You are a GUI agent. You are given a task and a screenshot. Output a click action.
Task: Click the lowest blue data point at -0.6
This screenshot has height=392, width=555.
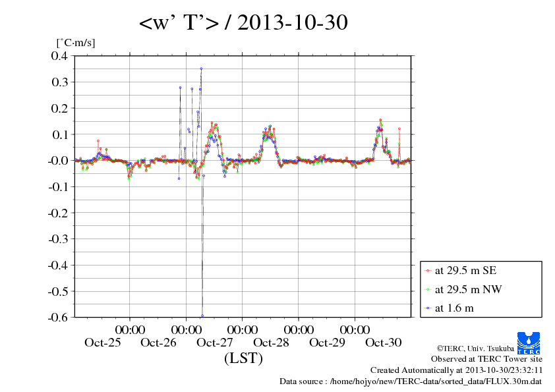point(202,316)
